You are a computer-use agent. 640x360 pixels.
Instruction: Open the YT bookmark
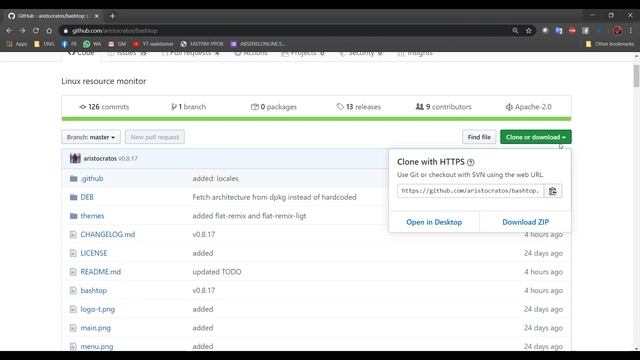point(153,44)
